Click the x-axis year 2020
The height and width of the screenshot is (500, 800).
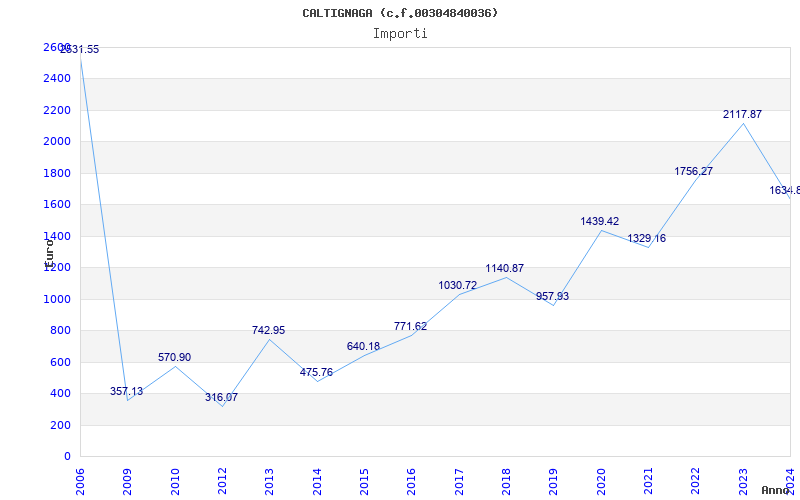601,482
